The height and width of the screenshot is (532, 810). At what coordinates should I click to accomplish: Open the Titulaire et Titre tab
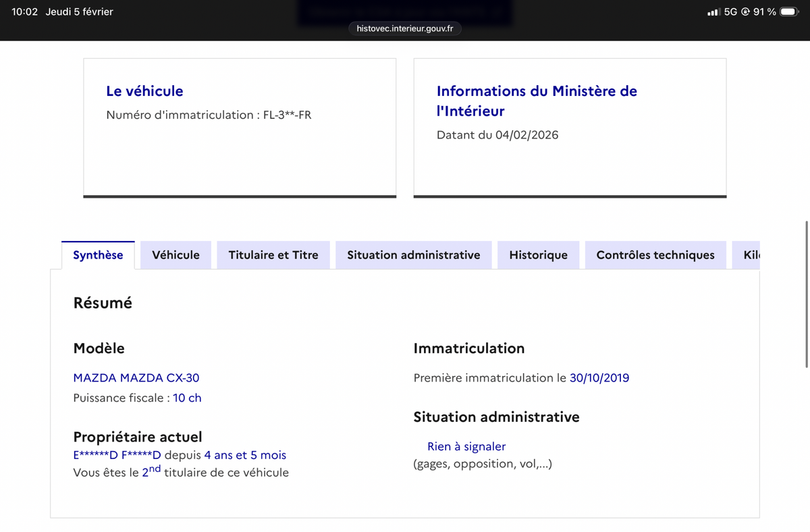click(x=273, y=255)
